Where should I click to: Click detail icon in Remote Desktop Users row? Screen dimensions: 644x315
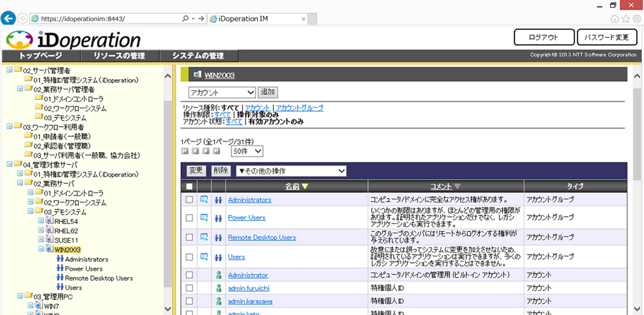click(x=204, y=237)
